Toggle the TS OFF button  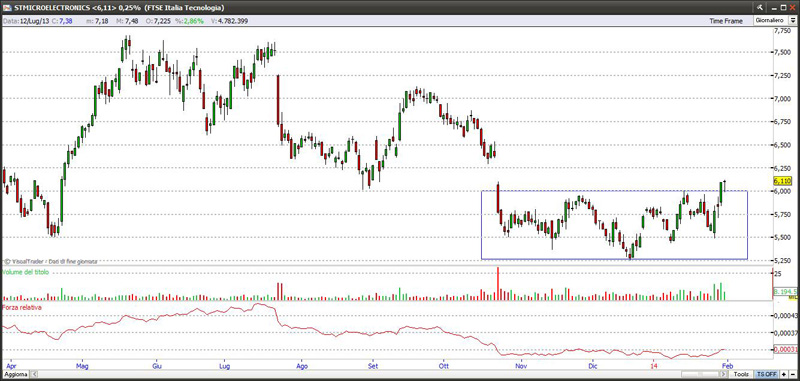point(767,374)
